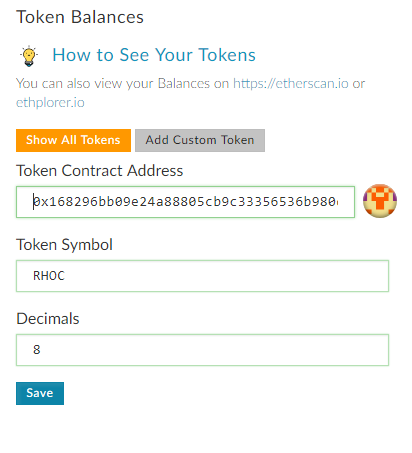Screen dimensions: 412x453
Task: Click the Token Symbol label
Action: pyautogui.click(x=64, y=245)
